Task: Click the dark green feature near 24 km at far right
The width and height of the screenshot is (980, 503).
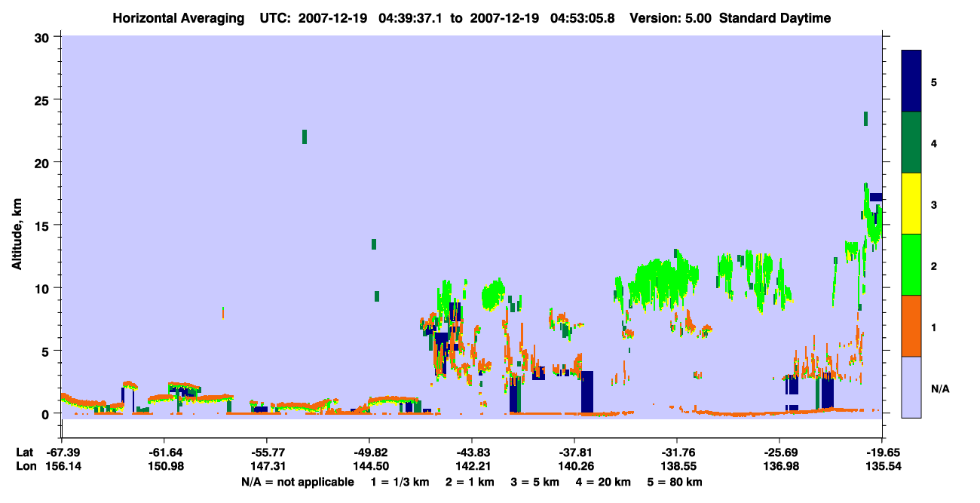Action: click(865, 118)
